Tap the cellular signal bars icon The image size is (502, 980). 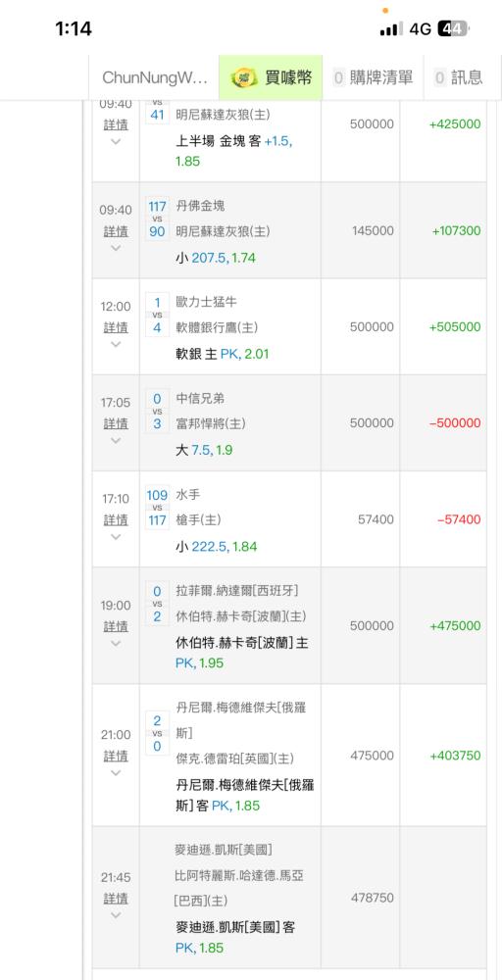(x=391, y=28)
